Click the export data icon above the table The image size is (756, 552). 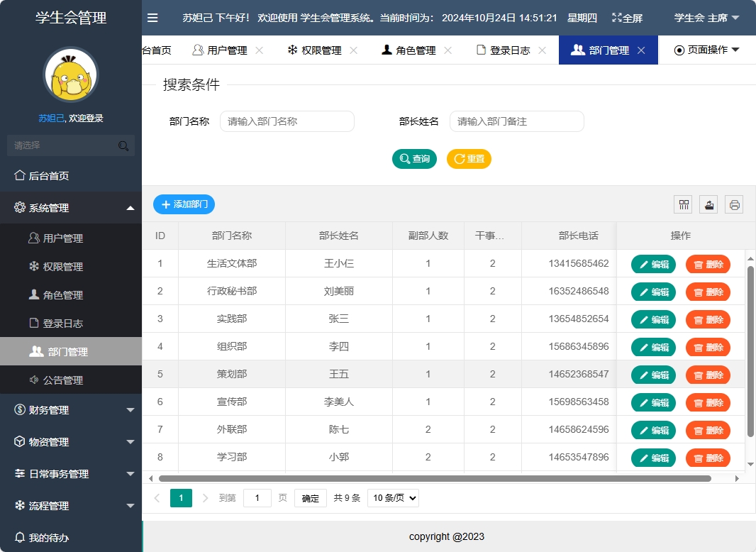coord(708,204)
